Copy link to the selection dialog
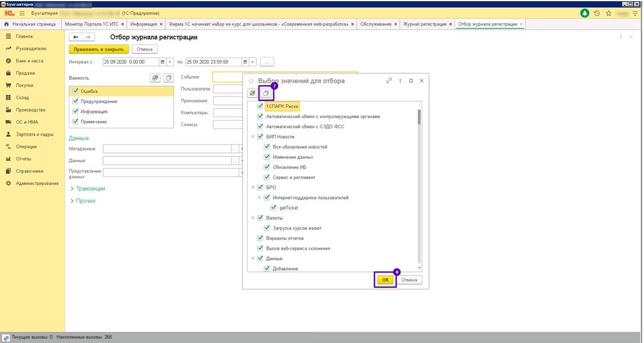Image resolution: width=644 pixels, height=343 pixels. (x=389, y=81)
